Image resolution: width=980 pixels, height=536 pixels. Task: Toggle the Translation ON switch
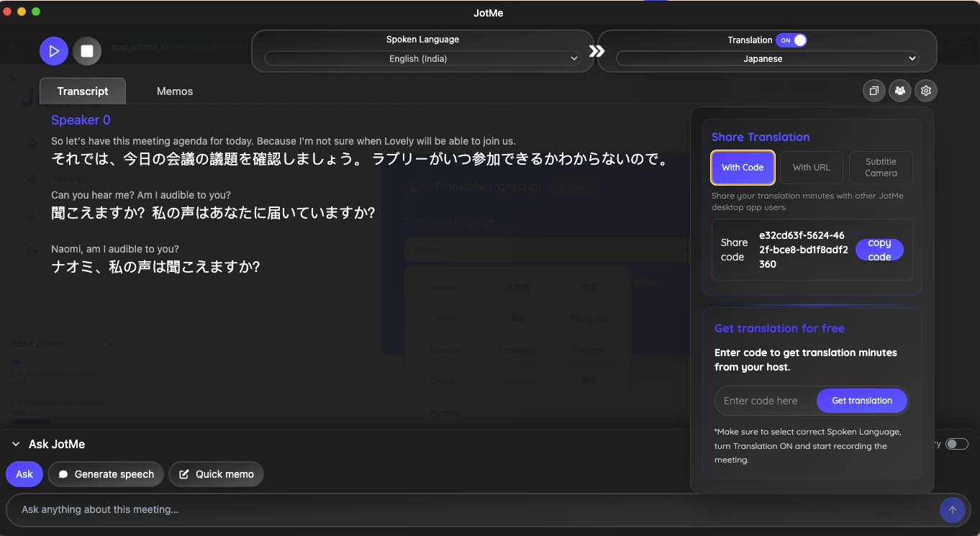pos(791,40)
